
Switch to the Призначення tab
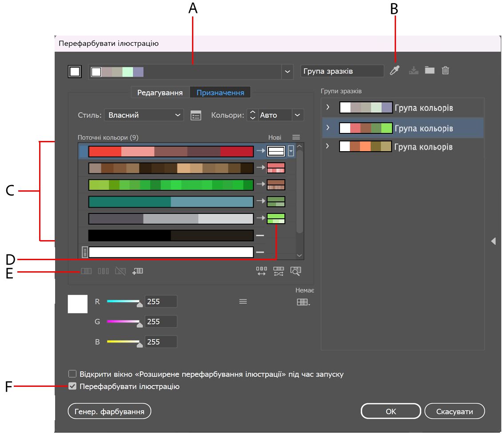(x=220, y=92)
